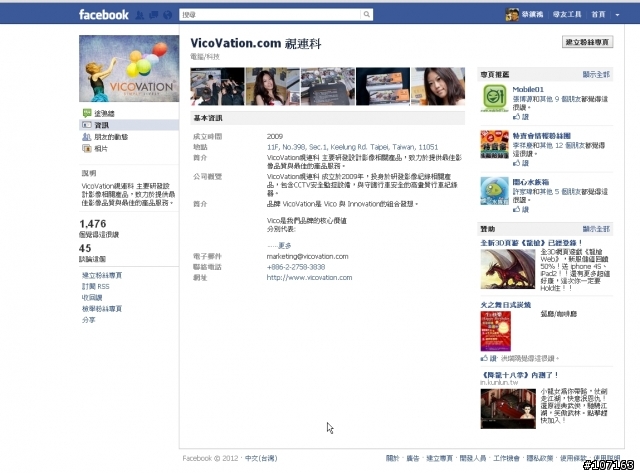Open 火之舞日式炭燒 ad title

coord(506,305)
